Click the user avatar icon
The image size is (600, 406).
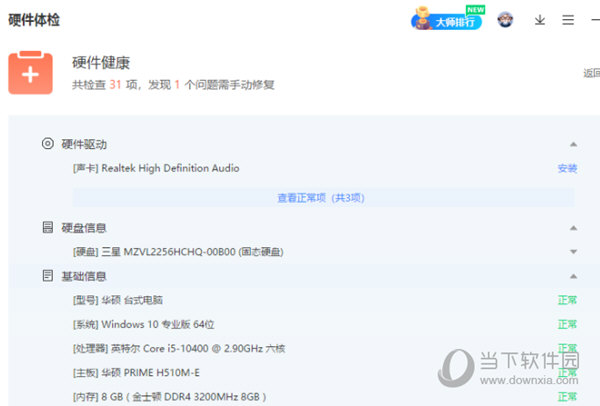[505, 20]
